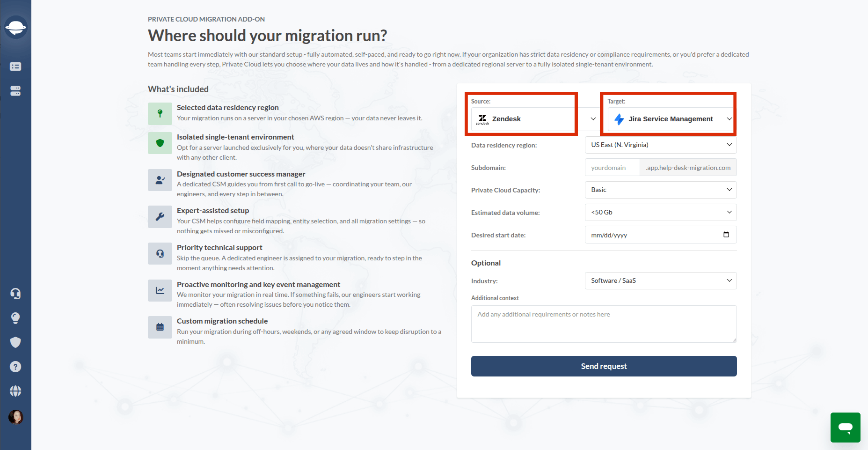Viewport: 868px width, 450px height.
Task: Click the Desired start date field
Action: click(661, 235)
